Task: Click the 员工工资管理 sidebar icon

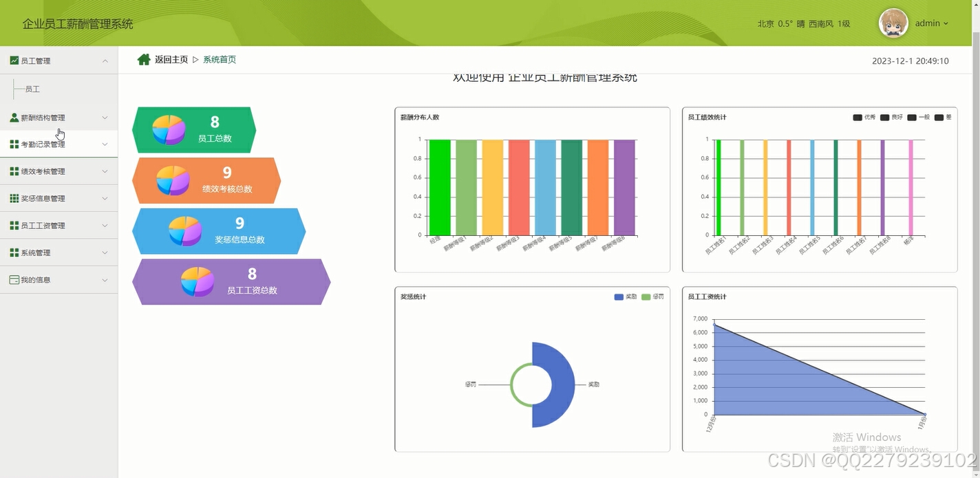Action: (13, 225)
